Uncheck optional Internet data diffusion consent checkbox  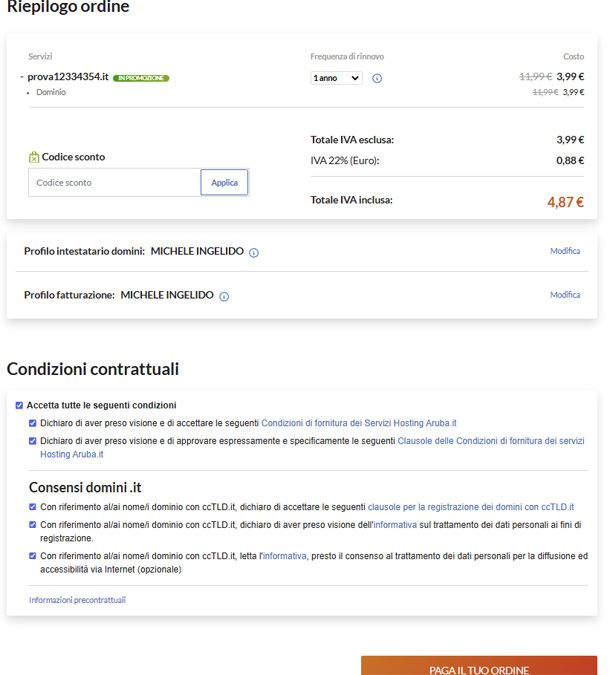[x=33, y=555]
